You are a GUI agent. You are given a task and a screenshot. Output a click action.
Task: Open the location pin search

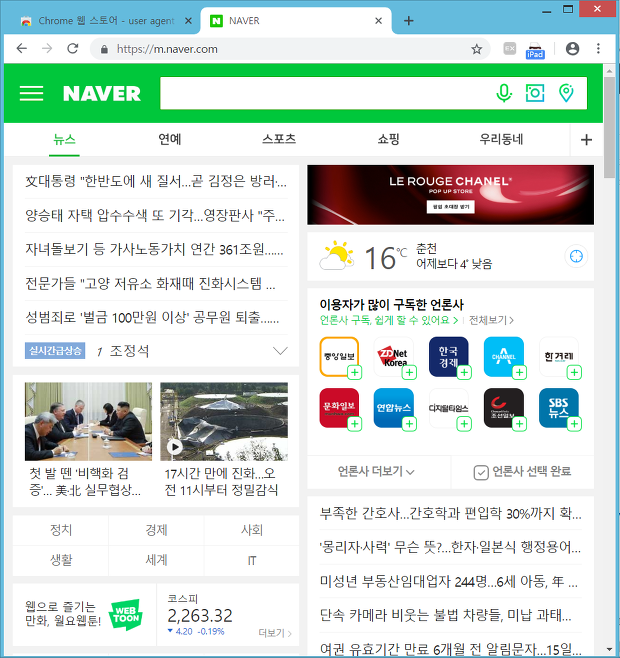566,93
